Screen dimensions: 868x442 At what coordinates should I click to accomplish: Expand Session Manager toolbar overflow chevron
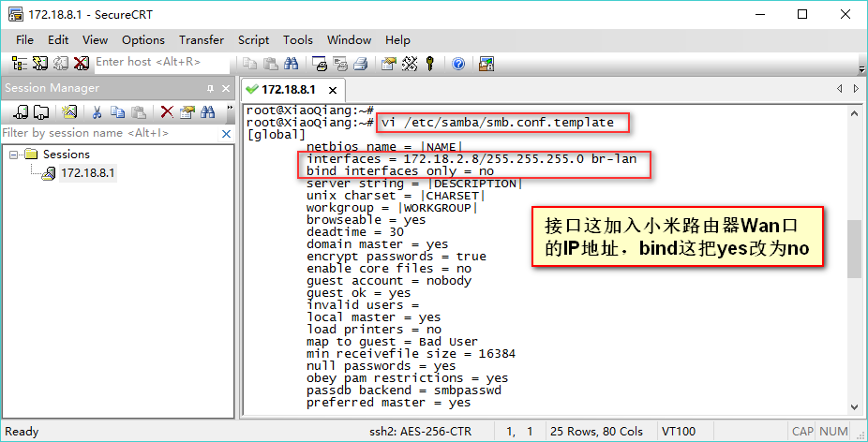[x=229, y=108]
